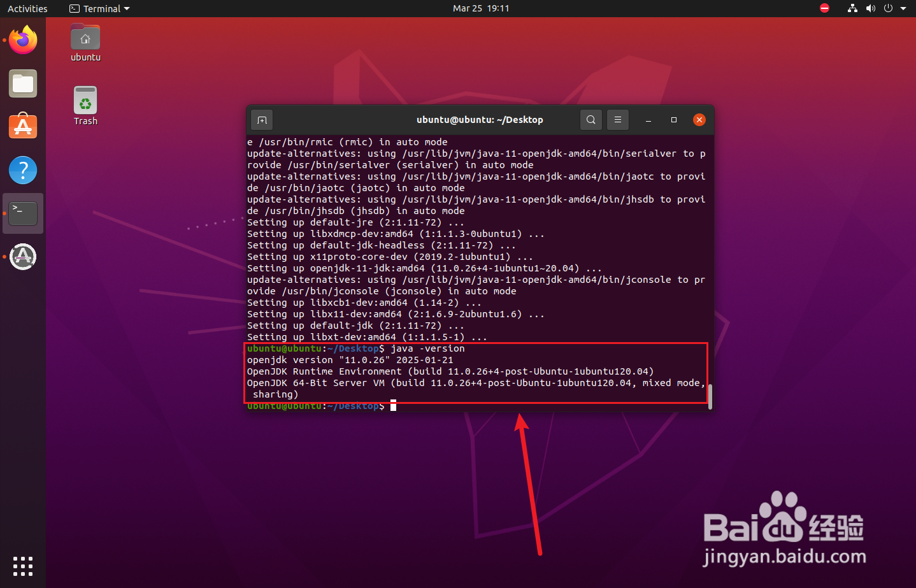Image resolution: width=916 pixels, height=588 pixels.
Task: Click 'Setting up libxcb1-dev:amd64' line
Action: (x=364, y=303)
